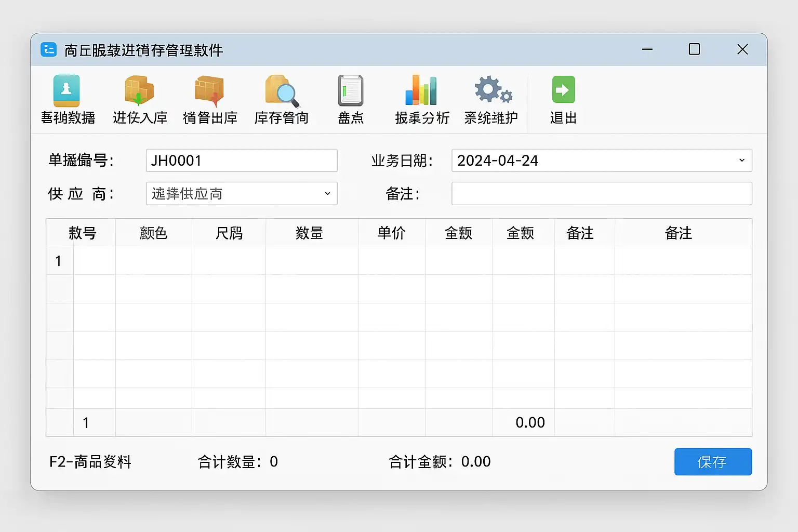Click the 进货入库 purchase stock-in icon
The width and height of the screenshot is (798, 532).
tap(139, 91)
